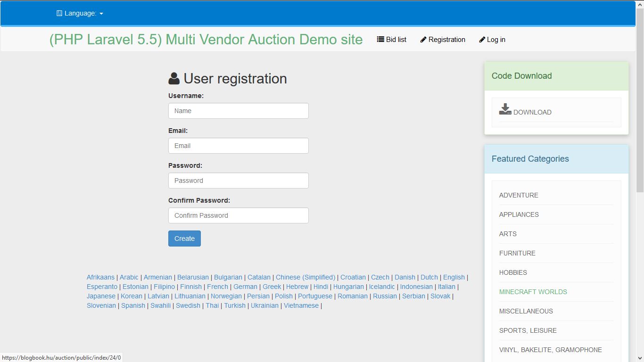Open the ARTS category
The image size is (644, 362).
508,234
